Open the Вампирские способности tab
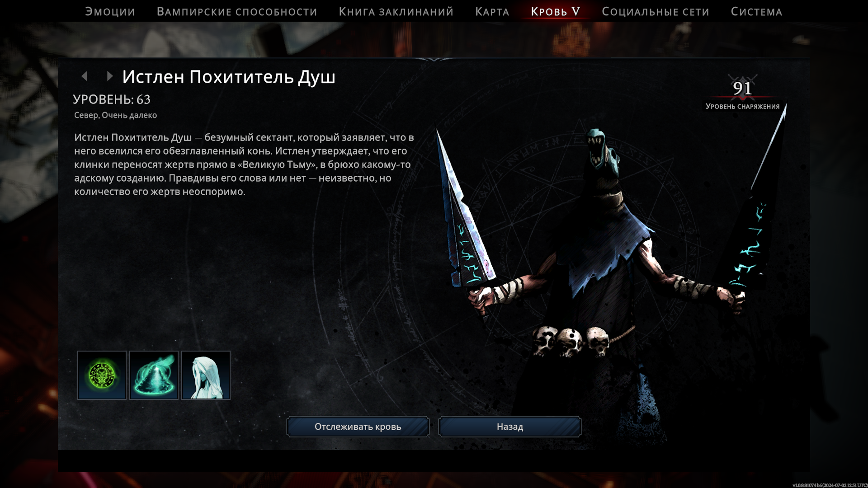The image size is (868, 488). 237,12
